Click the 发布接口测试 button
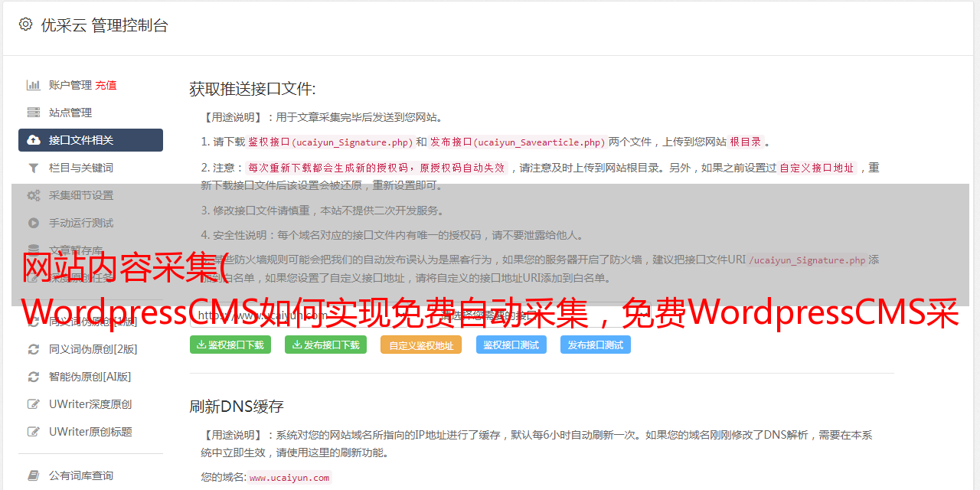Viewport: 980px width, 490px height. pyautogui.click(x=596, y=345)
